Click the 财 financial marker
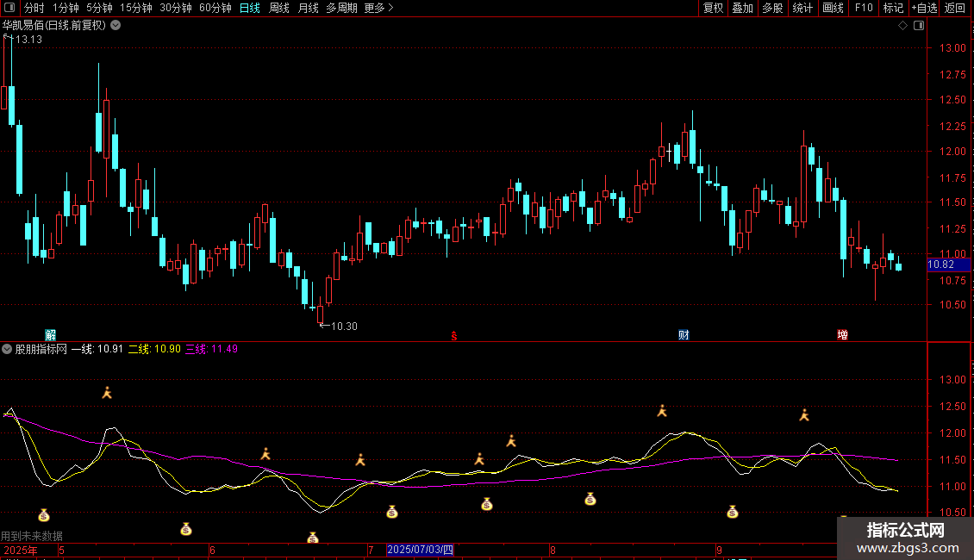The height and width of the screenshot is (560, 974). click(x=684, y=335)
